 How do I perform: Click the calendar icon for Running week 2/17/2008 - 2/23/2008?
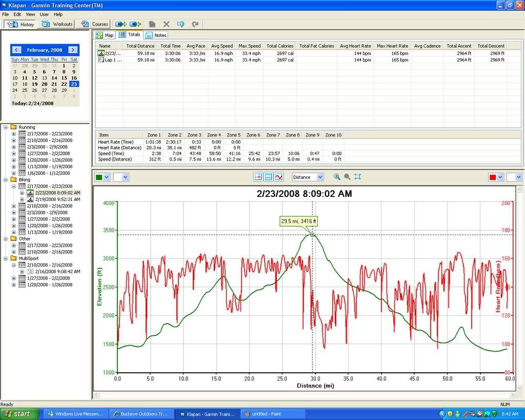pyautogui.click(x=22, y=134)
